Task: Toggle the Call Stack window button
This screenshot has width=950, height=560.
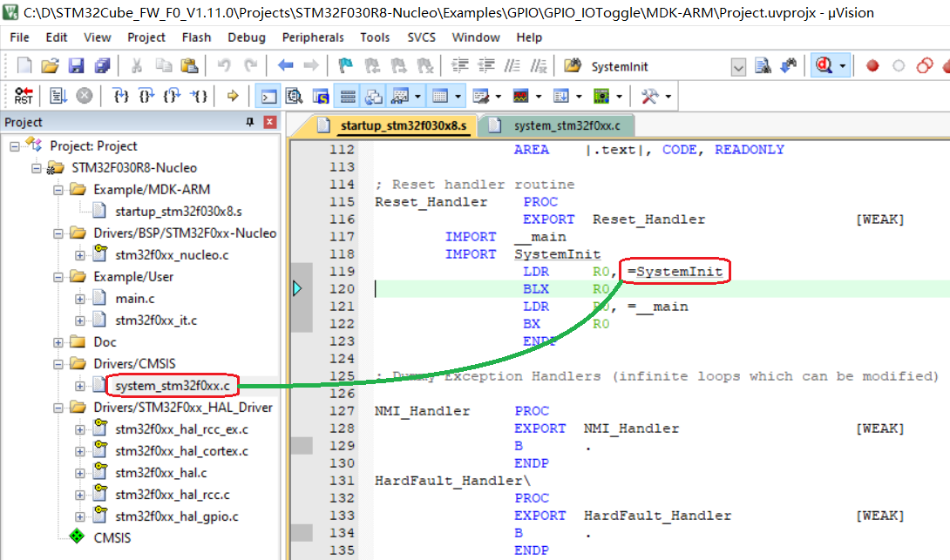Action: tap(374, 96)
